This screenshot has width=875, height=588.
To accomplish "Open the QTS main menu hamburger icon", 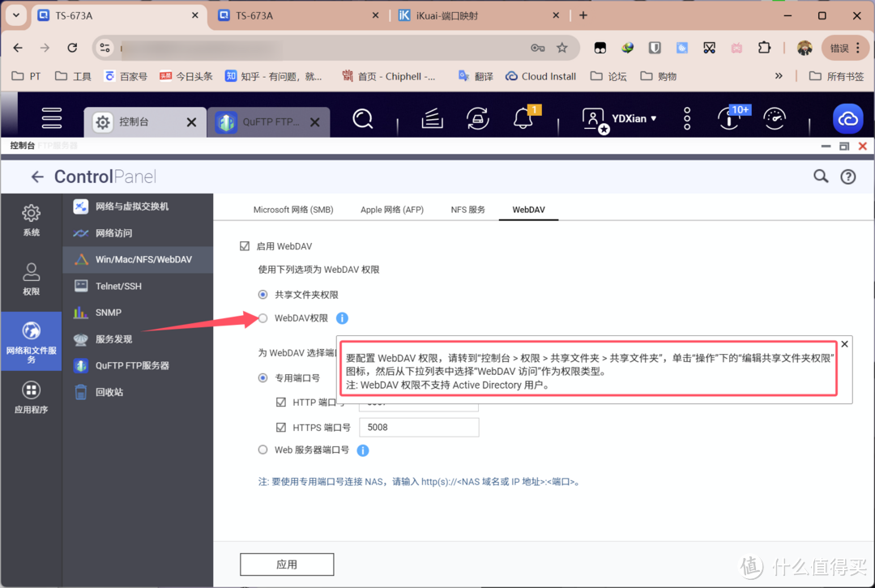I will [52, 118].
